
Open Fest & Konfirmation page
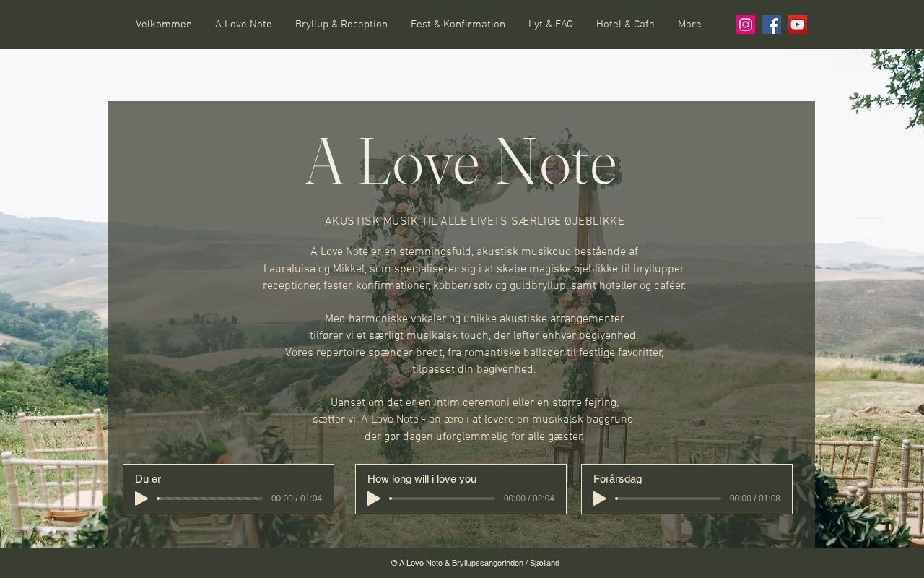click(x=458, y=25)
